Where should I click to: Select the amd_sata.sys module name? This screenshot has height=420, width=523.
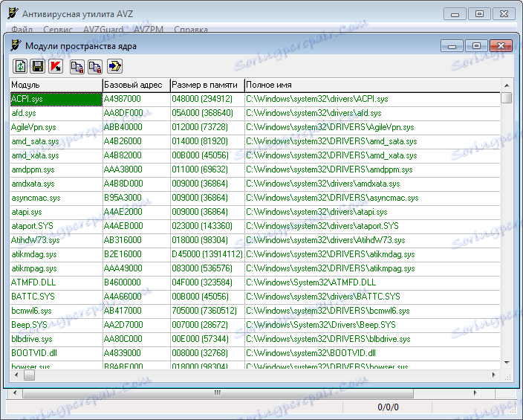pos(35,141)
